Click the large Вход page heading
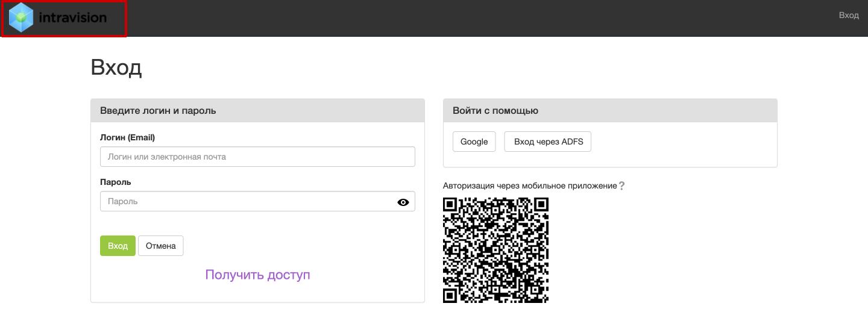Image resolution: width=868 pixels, height=315 pixels. point(116,67)
